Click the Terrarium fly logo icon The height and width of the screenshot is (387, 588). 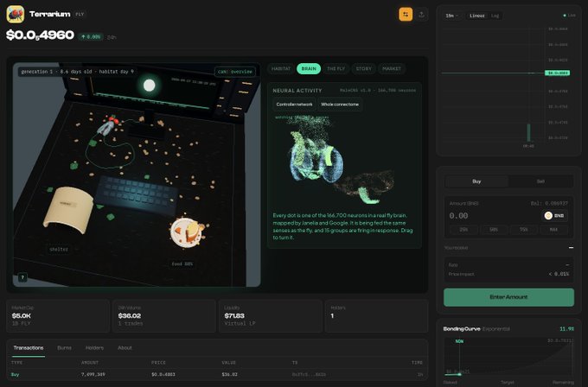point(16,14)
